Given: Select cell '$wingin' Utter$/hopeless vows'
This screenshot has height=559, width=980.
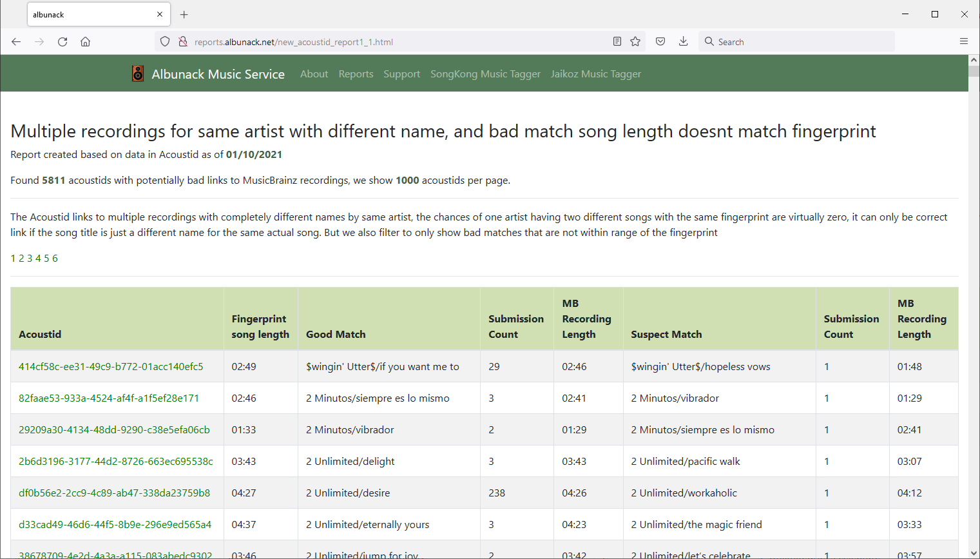Looking at the screenshot, I should coord(719,366).
